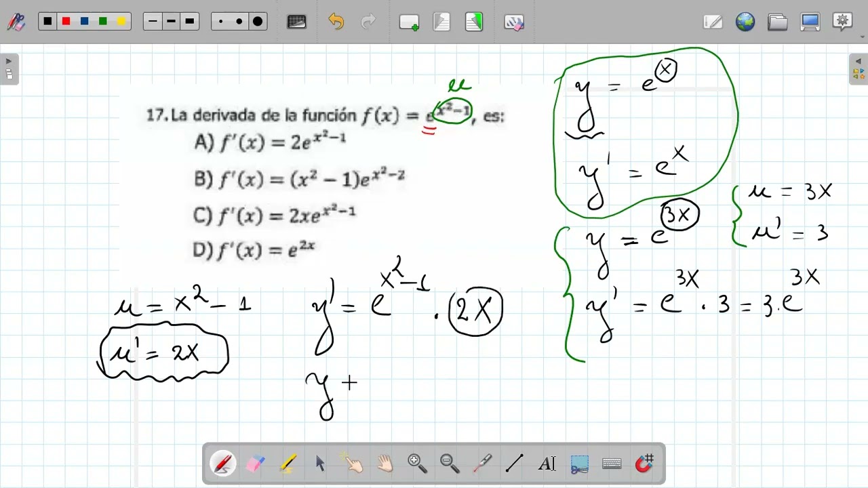Select the black pen color

point(47,22)
